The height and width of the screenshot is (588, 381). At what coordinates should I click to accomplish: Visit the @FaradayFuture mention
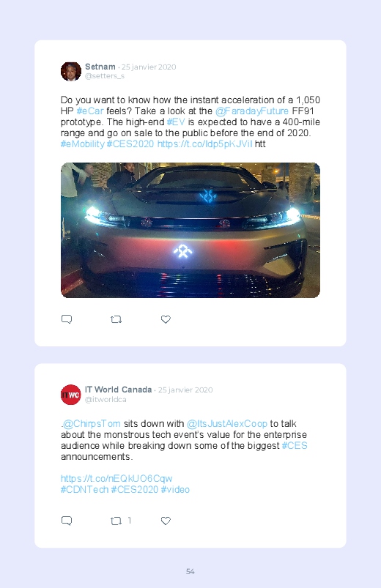click(x=252, y=111)
